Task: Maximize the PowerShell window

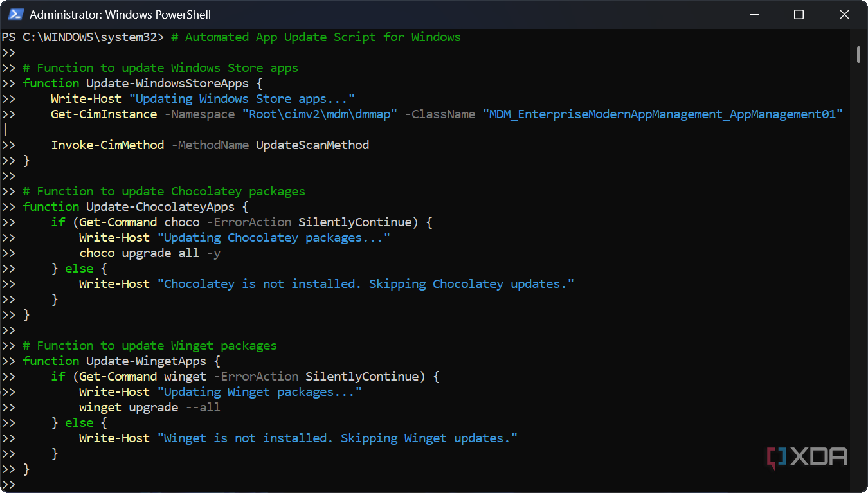Action: click(x=799, y=14)
